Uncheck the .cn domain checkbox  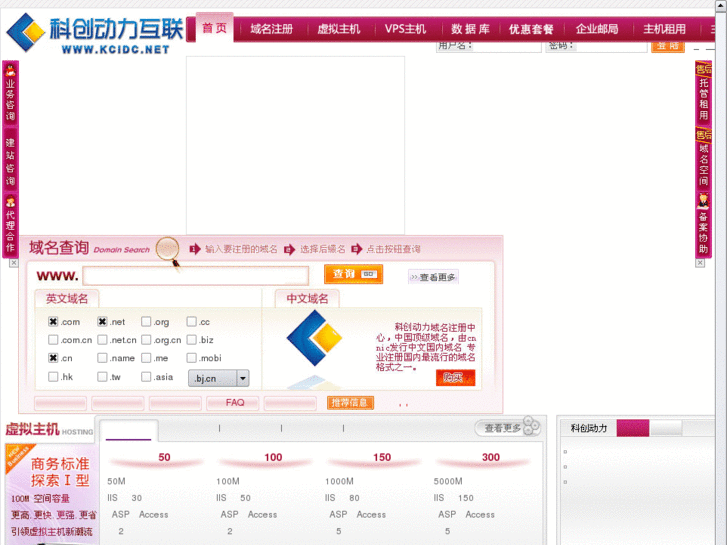53,358
